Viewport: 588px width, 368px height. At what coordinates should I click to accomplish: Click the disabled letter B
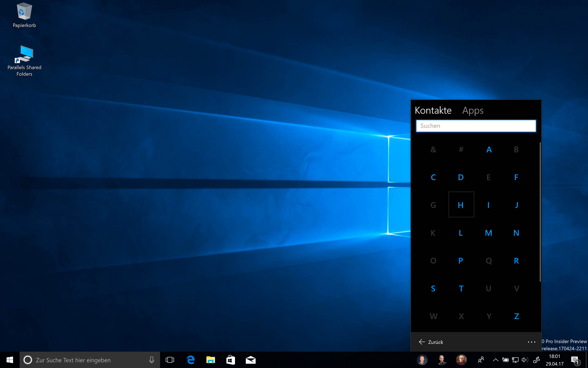tap(516, 149)
